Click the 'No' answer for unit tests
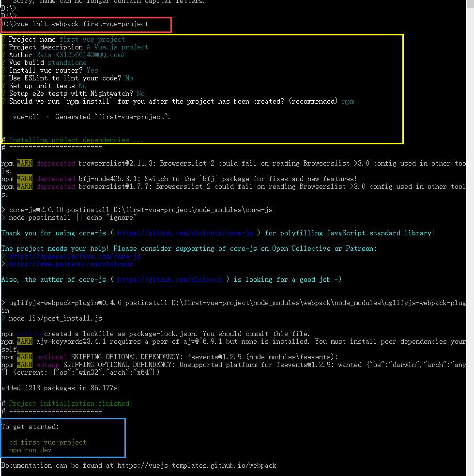This screenshot has width=474, height=476. (x=82, y=86)
